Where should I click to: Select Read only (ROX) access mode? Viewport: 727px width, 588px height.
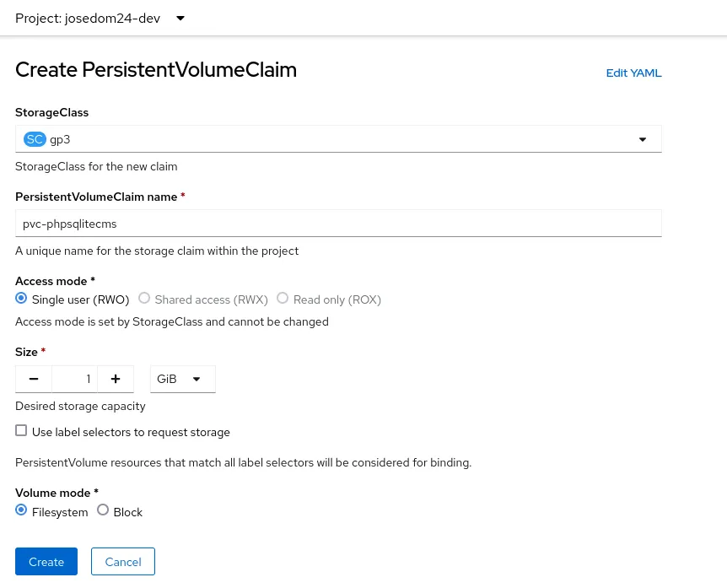tap(283, 298)
